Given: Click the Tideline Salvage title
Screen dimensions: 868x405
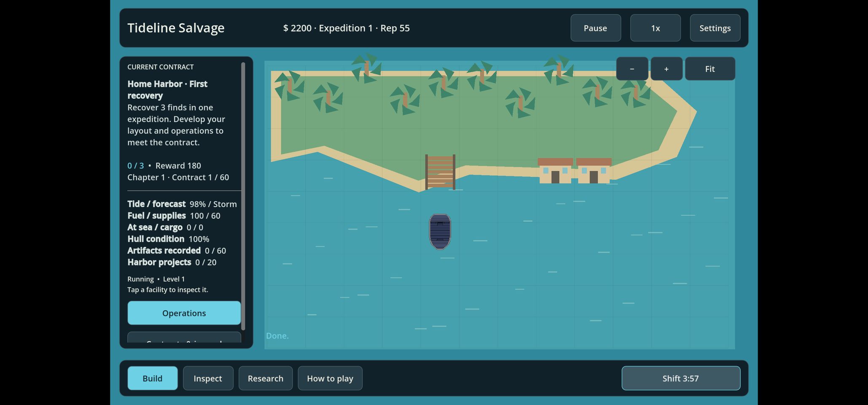Looking at the screenshot, I should click(176, 28).
